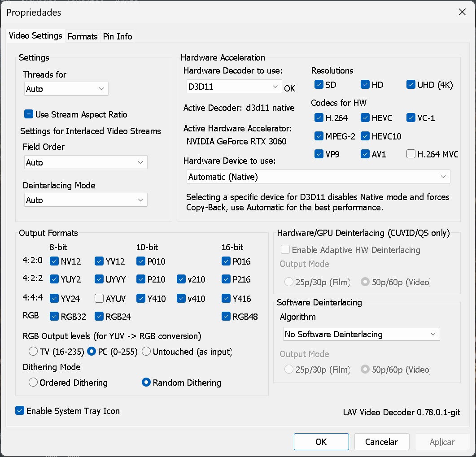Select Untouched (as input) output level
Screen dimensions: 476x457
point(146,352)
